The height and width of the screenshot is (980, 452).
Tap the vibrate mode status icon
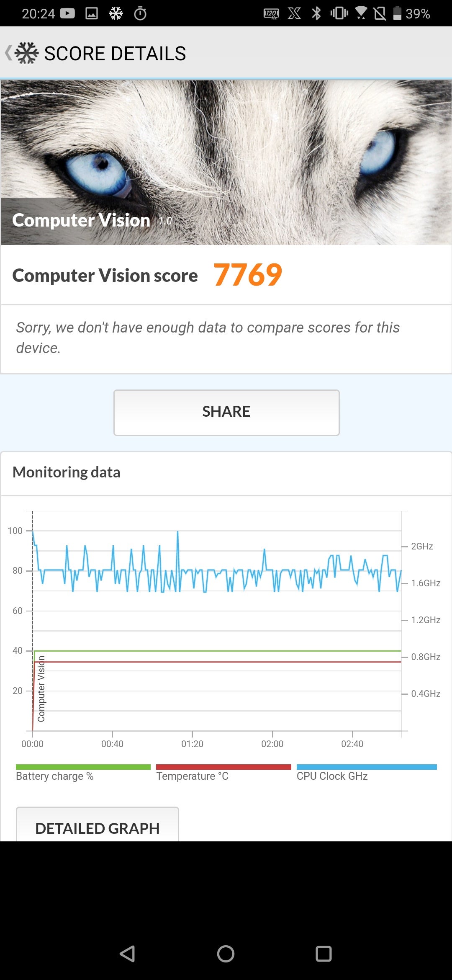pos(339,13)
